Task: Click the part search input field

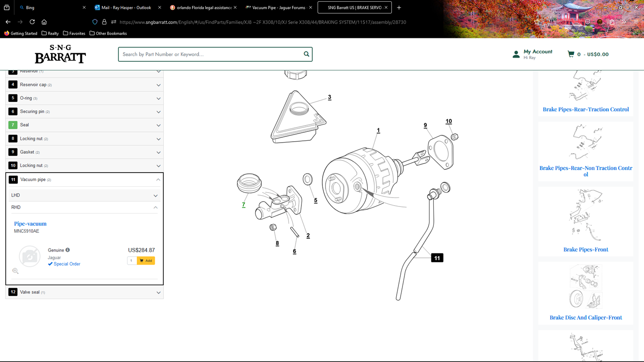Action: [210, 54]
